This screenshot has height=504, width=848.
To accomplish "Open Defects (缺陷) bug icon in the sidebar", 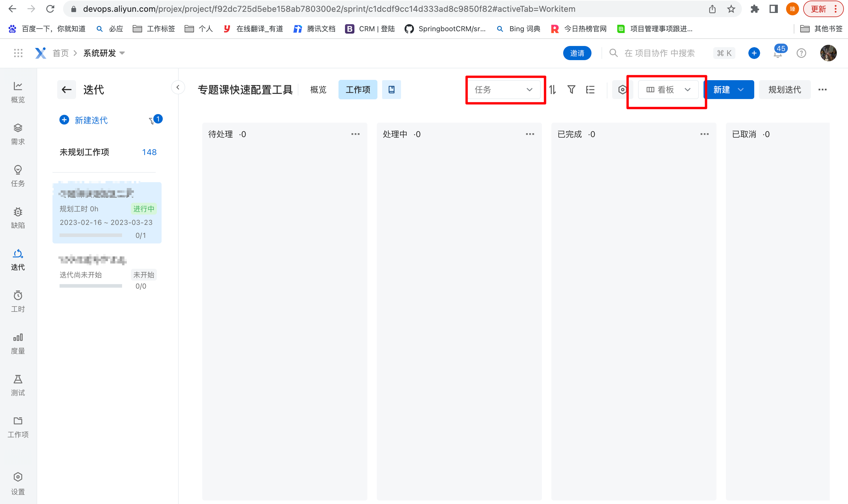I will (x=18, y=218).
